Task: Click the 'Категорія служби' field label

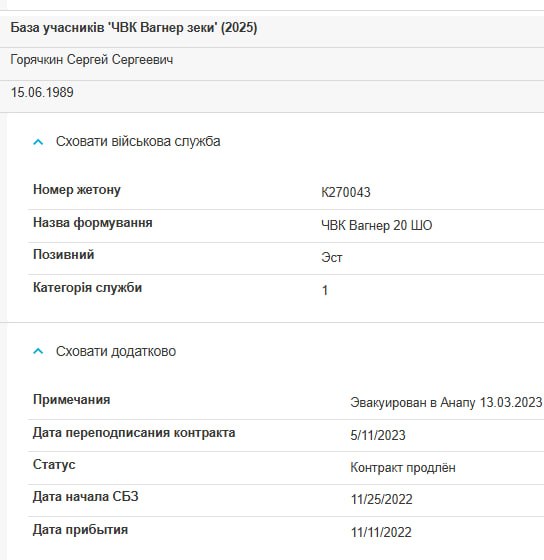Action: point(87,288)
